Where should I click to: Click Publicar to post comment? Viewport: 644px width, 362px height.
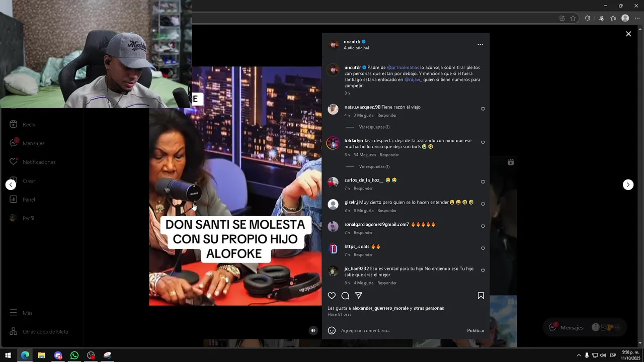[x=475, y=330]
